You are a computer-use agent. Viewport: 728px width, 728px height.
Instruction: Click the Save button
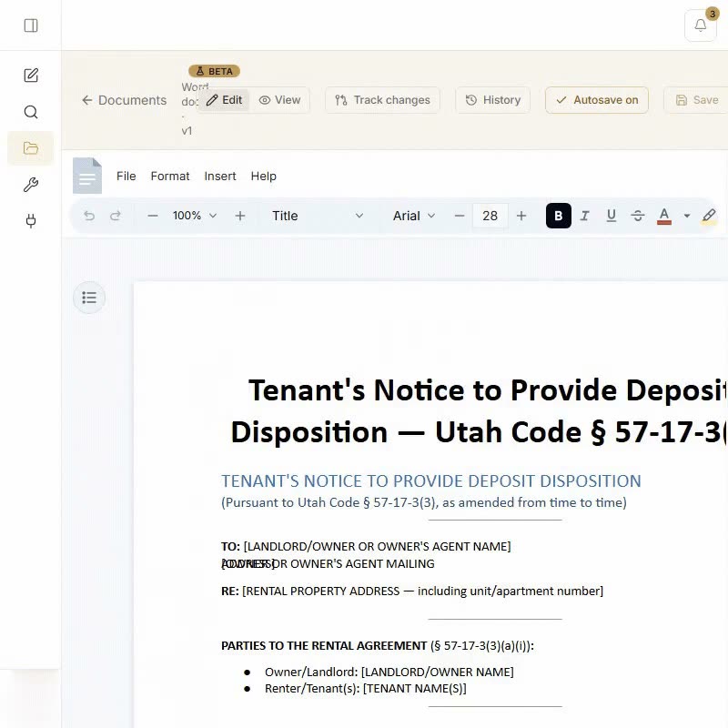[x=696, y=100]
